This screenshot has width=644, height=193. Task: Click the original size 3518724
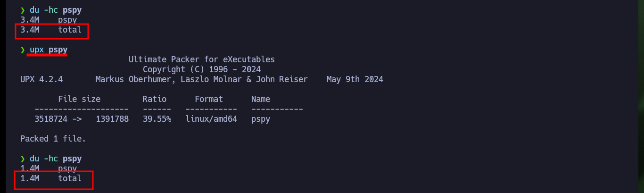pyautogui.click(x=51, y=119)
